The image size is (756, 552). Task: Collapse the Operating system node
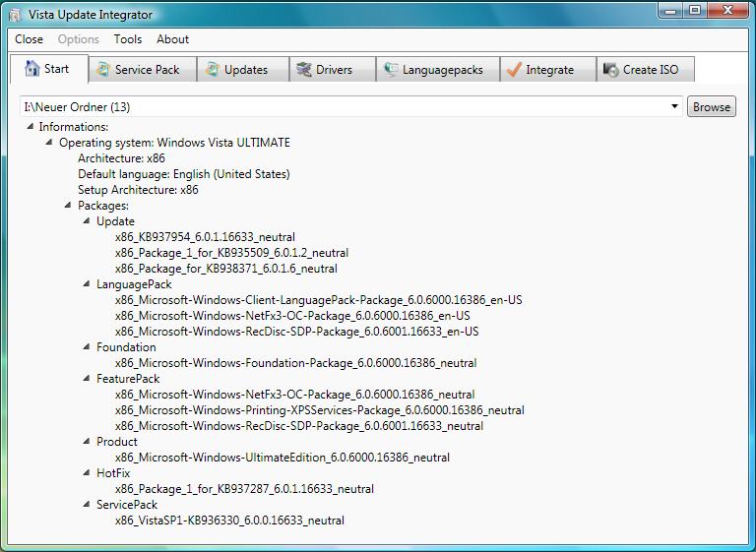pyautogui.click(x=49, y=143)
